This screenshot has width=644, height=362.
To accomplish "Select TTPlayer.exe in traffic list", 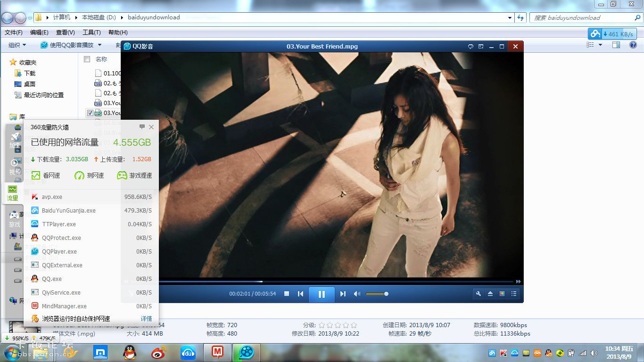I will click(x=91, y=224).
